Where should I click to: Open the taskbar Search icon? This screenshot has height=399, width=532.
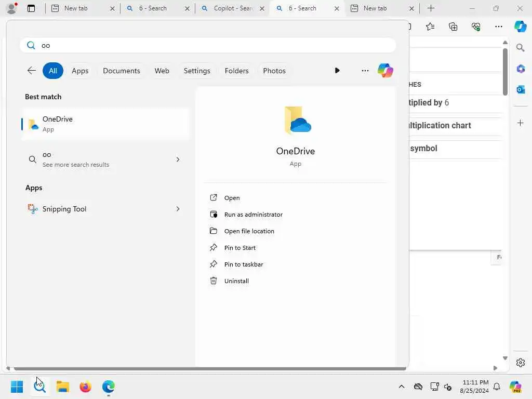[x=39, y=387]
